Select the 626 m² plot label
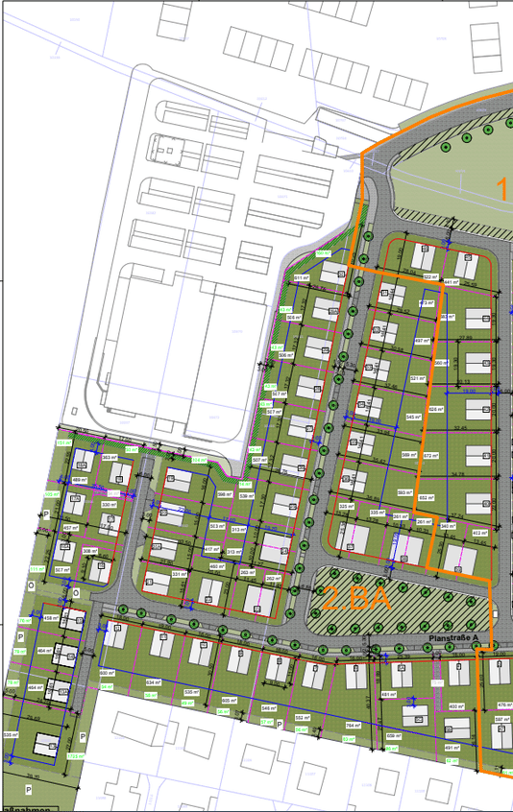 (x=436, y=409)
